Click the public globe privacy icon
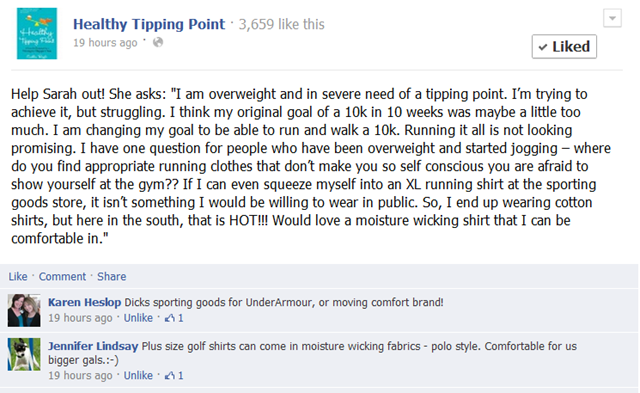The image size is (640, 393). click(x=158, y=42)
